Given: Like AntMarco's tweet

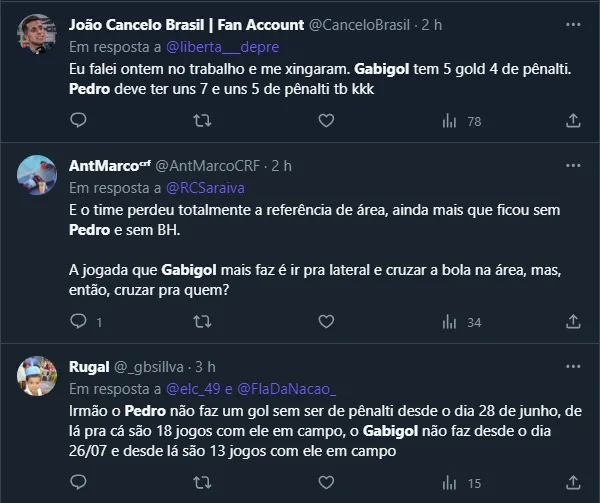Looking at the screenshot, I should click(x=326, y=322).
